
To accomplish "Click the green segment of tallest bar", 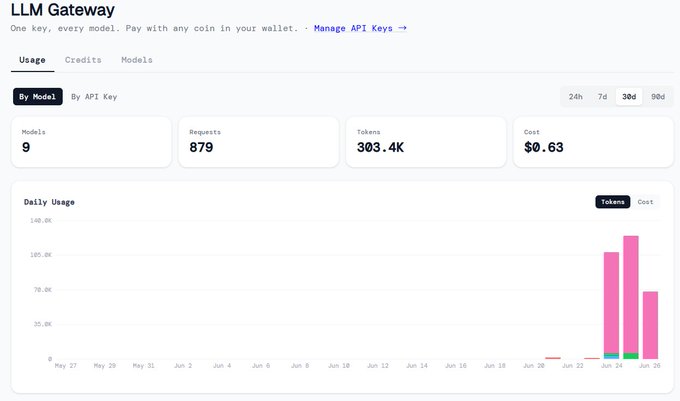I will tap(631, 356).
